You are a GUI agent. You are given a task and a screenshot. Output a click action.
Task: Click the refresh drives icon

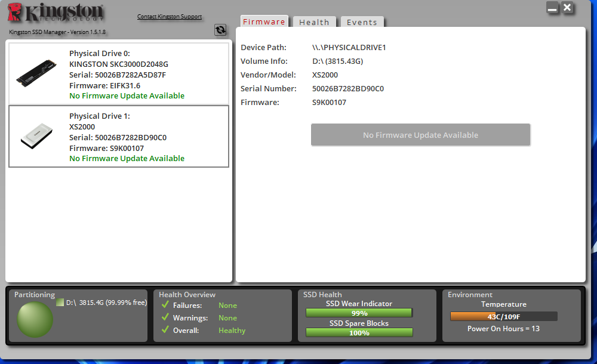coord(220,30)
